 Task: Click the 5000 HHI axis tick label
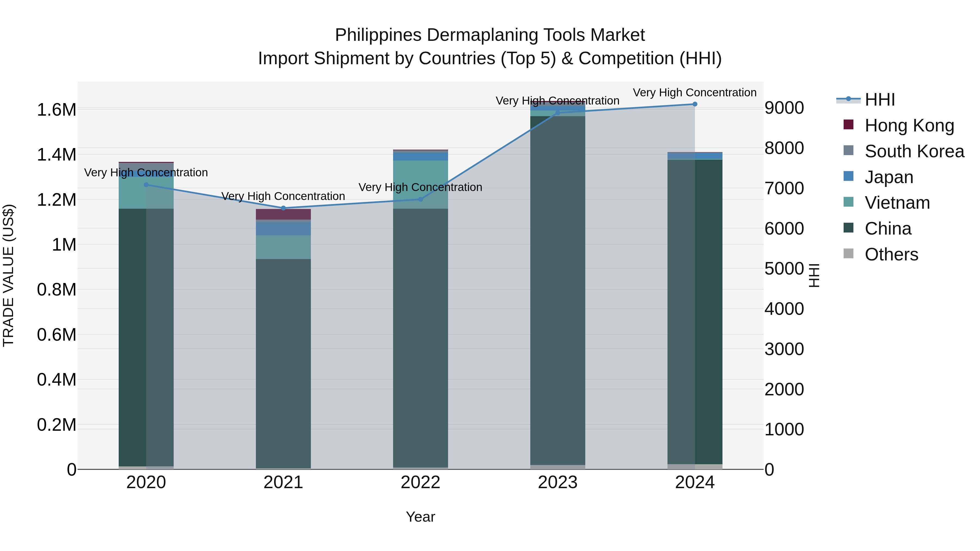click(785, 269)
